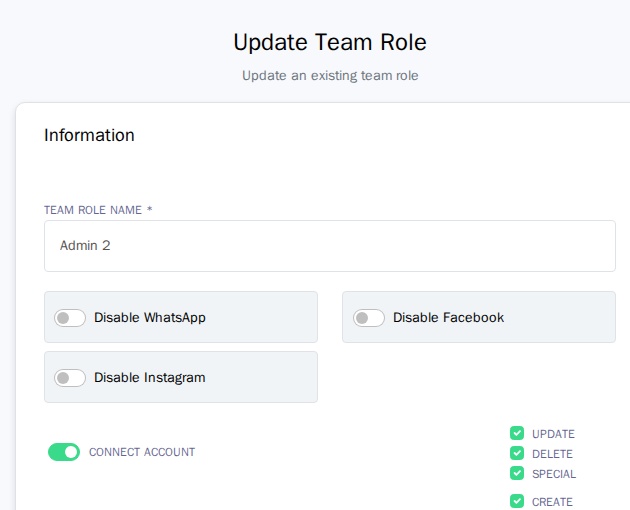Click the TEAM ROLE NAME field label

click(x=98, y=210)
